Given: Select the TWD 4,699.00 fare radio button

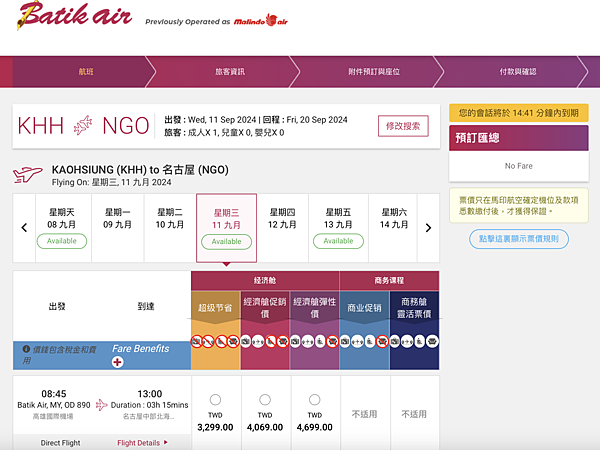Looking at the screenshot, I should 315,400.
